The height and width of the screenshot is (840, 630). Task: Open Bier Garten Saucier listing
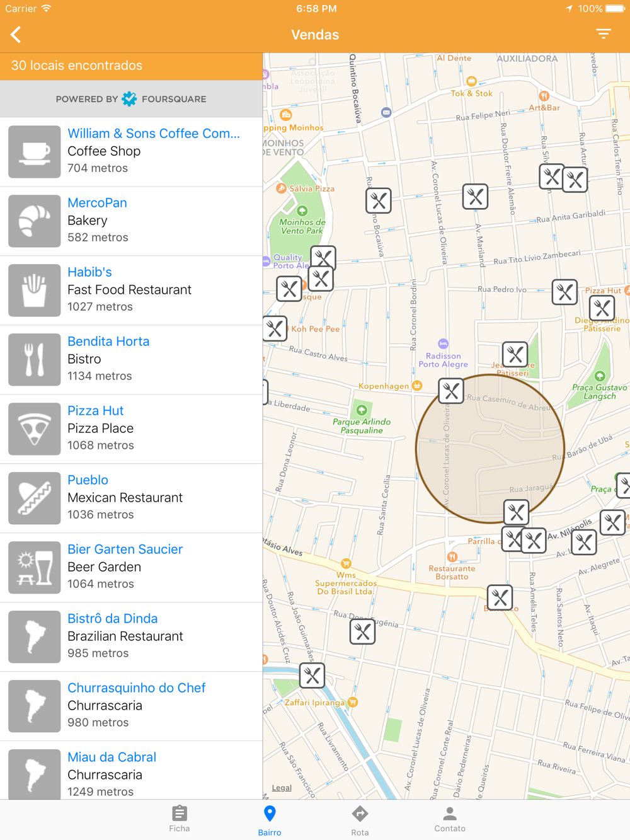131,568
